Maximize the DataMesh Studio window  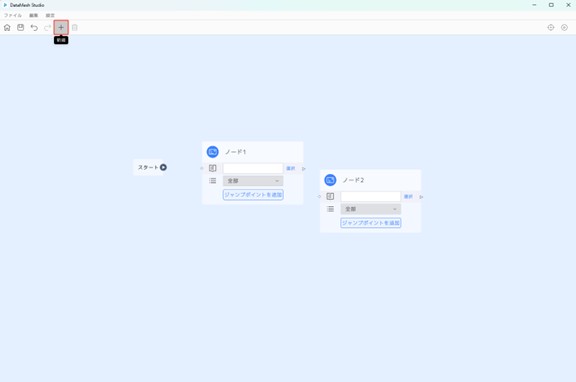tap(551, 5)
